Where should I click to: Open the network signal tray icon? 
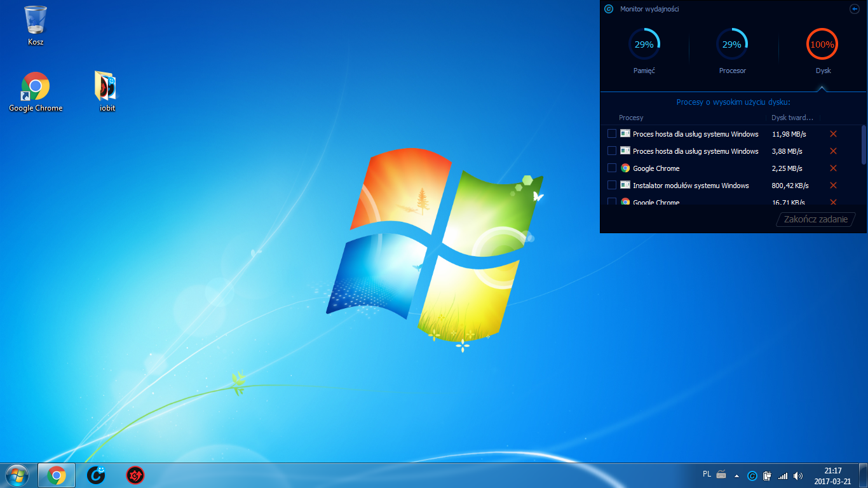click(783, 475)
